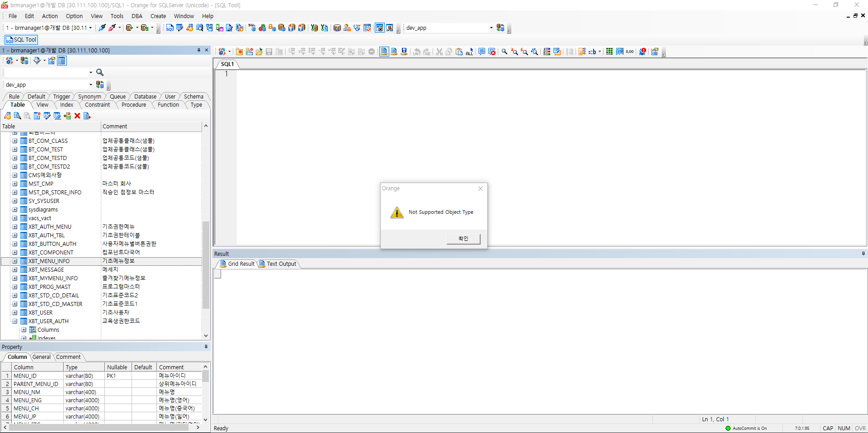Click the filter funnel icon in the browser toolbar
This screenshot has height=433, width=868.
[x=37, y=61]
